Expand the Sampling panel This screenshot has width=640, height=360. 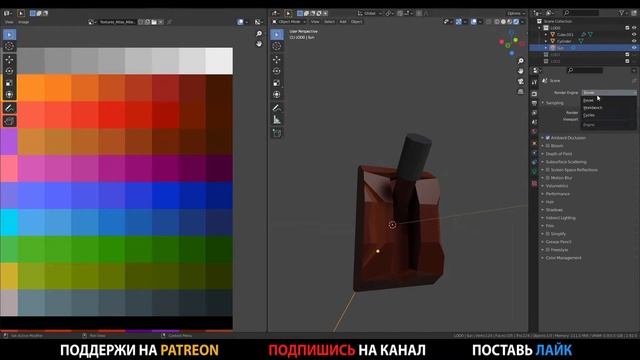tap(554, 103)
